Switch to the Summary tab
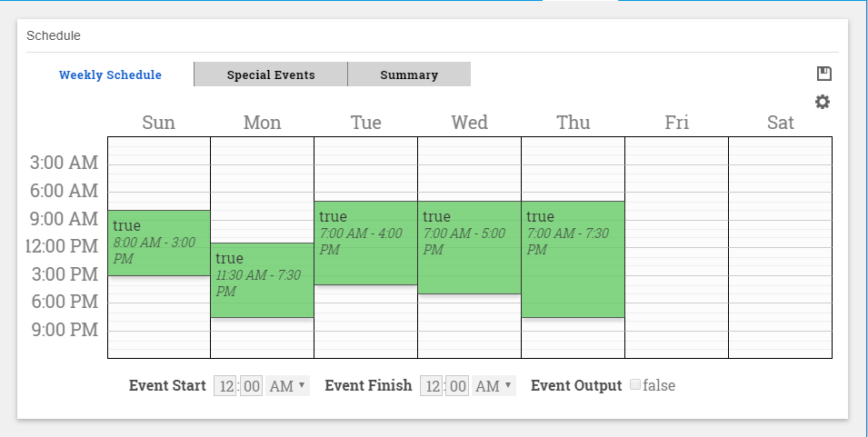The width and height of the screenshot is (868, 437). [409, 74]
